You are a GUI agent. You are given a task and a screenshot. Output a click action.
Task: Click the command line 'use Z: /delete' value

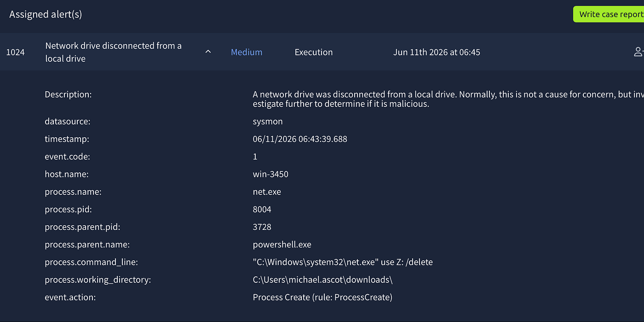(x=343, y=262)
